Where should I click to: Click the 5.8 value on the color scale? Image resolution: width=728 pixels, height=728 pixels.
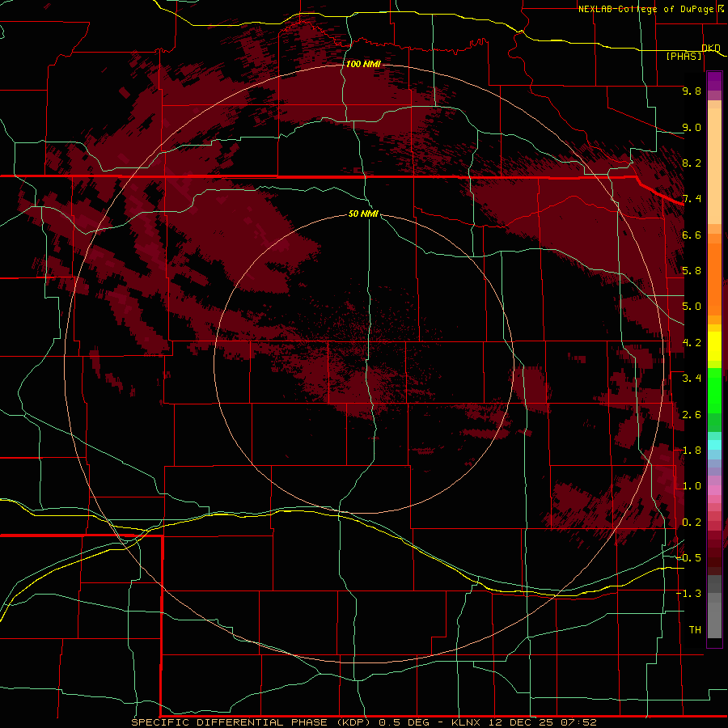pyautogui.click(x=692, y=271)
